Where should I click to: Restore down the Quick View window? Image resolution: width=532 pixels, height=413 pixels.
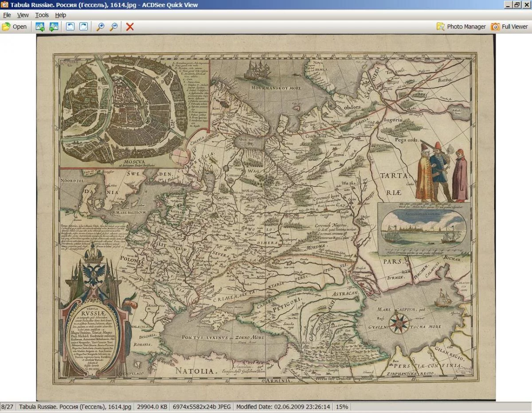[x=517, y=5]
